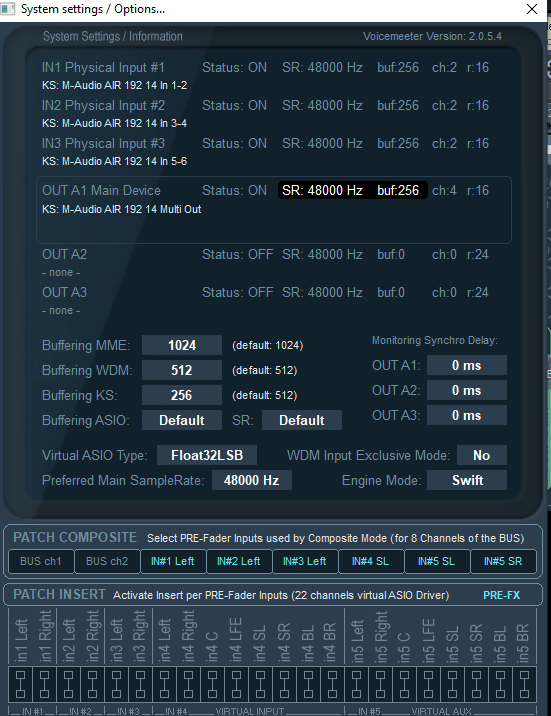Open the ASIO SR Default selector
Viewport: 551px width, 716px height.
click(x=302, y=420)
